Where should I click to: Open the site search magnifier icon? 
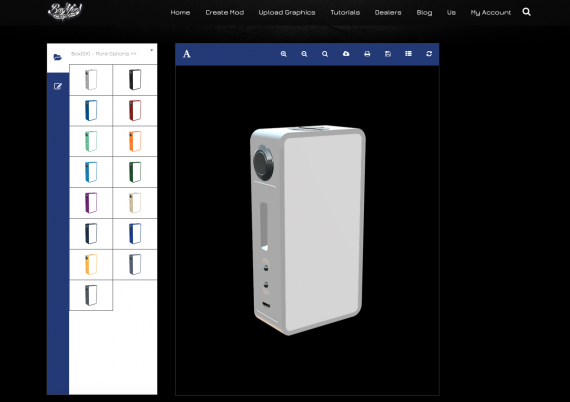tap(526, 12)
